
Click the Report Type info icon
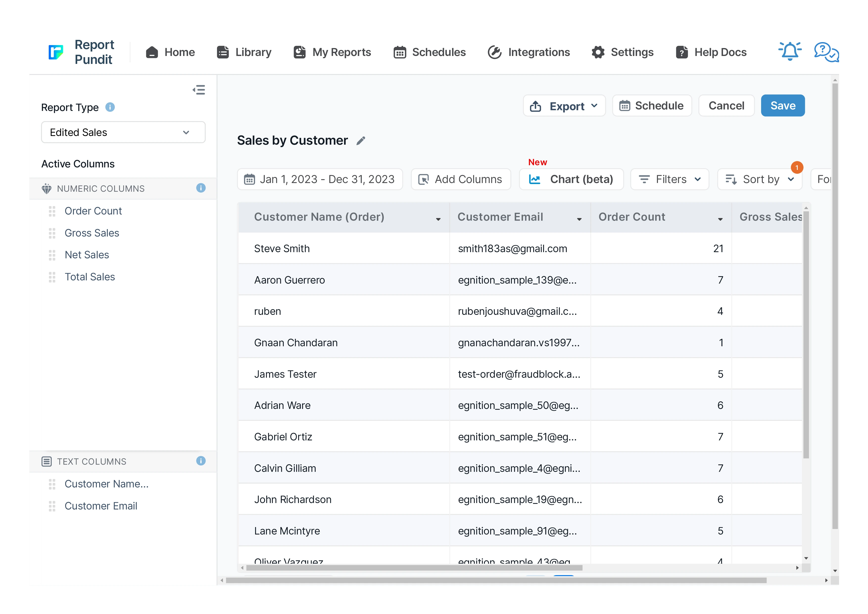click(x=110, y=107)
